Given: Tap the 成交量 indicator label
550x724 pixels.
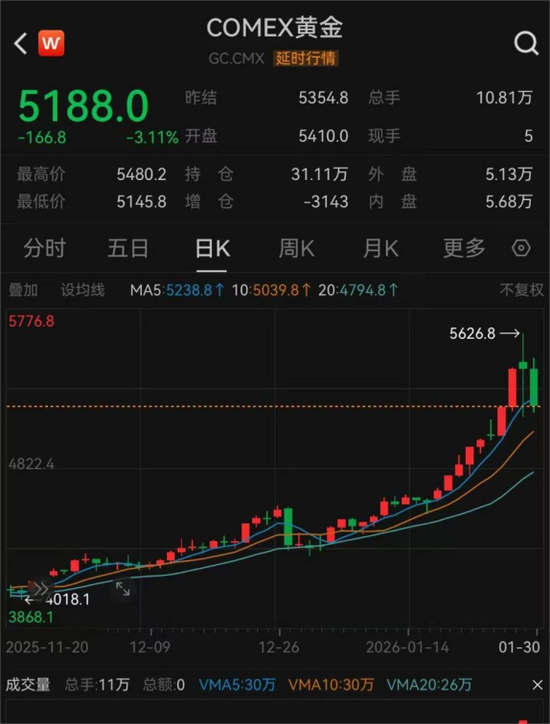Looking at the screenshot, I should click(28, 685).
